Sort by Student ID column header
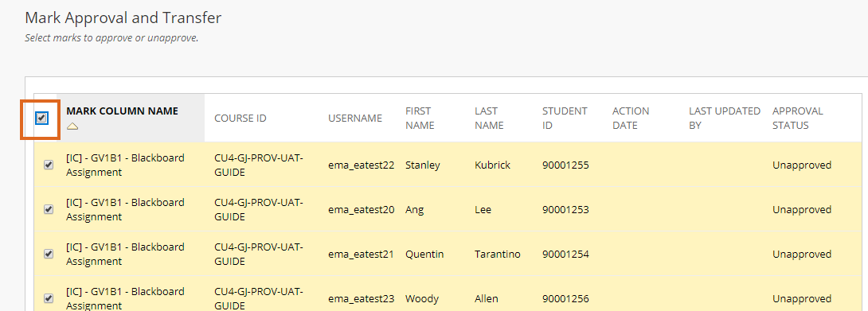Viewport: 868px width, 311px height. tap(565, 119)
